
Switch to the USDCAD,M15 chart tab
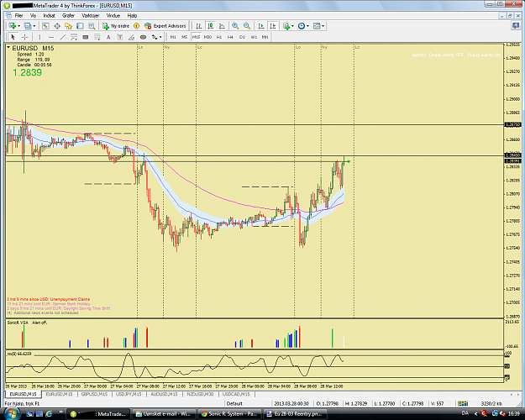click(236, 394)
